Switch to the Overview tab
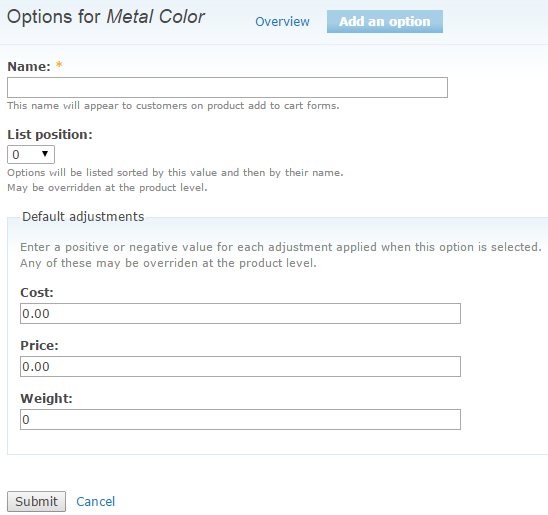Screen dimensions: 548x515 tap(282, 22)
